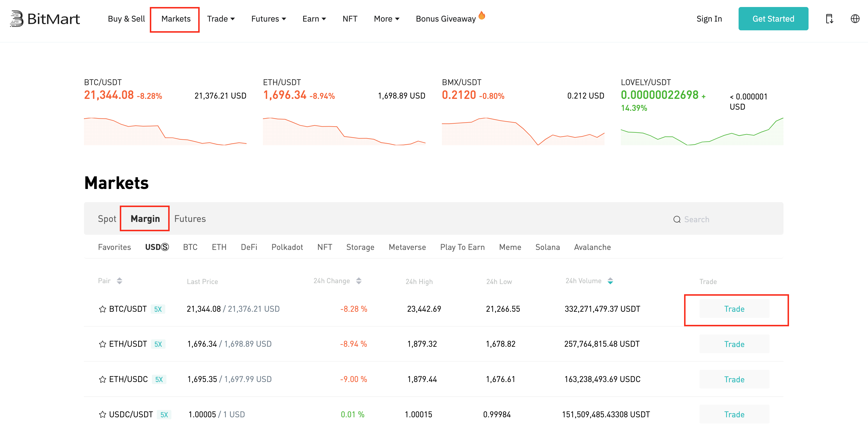
Task: Click the 5X badge on ETH/USDT row
Action: tap(158, 344)
